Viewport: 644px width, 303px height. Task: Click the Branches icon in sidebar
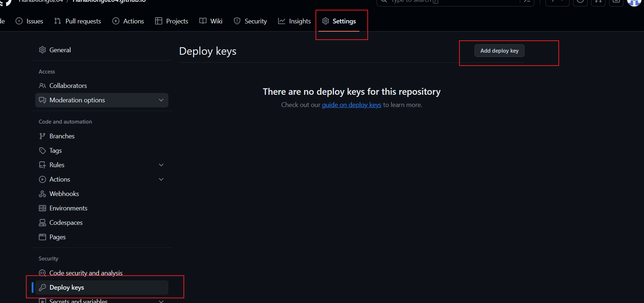coord(42,136)
